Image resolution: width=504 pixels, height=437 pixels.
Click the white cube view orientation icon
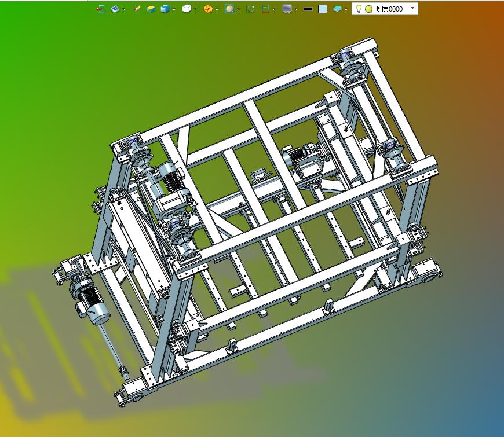pos(187,9)
